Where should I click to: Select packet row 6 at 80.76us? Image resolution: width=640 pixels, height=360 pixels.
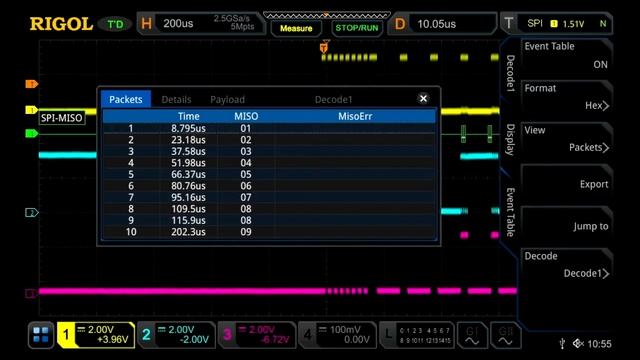click(269, 186)
